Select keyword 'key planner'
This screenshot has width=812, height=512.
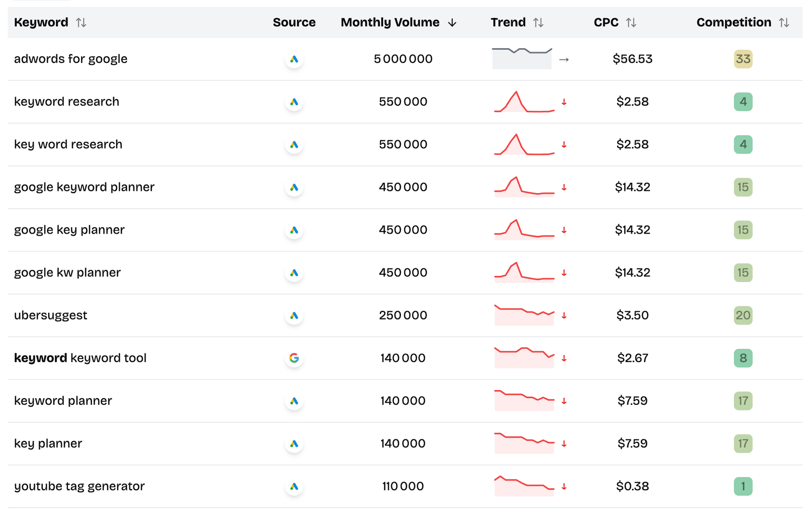[48, 443]
